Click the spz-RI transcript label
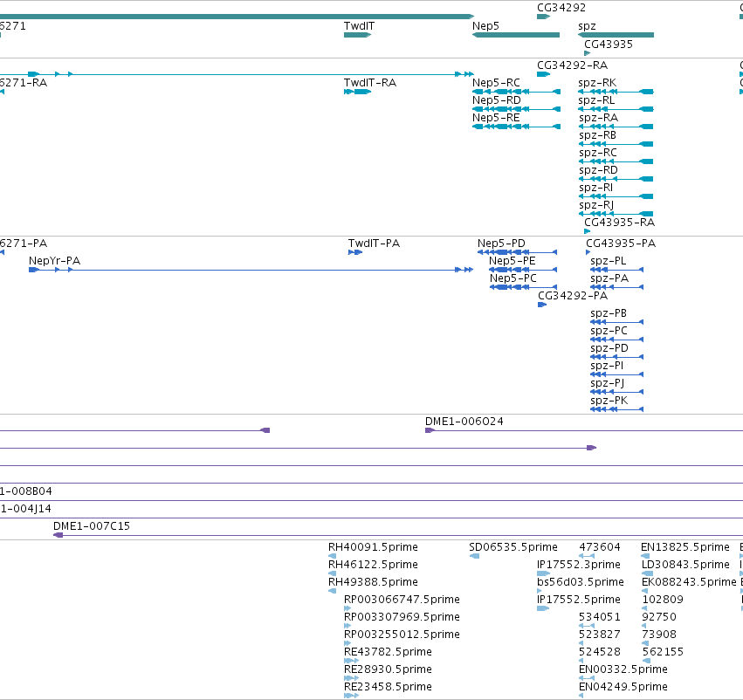Viewport: 743px width, 700px height. coord(595,188)
